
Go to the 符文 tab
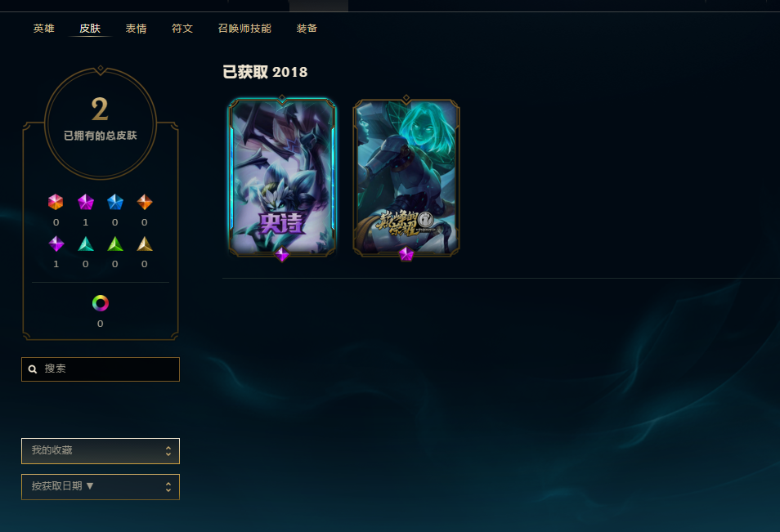click(x=182, y=29)
